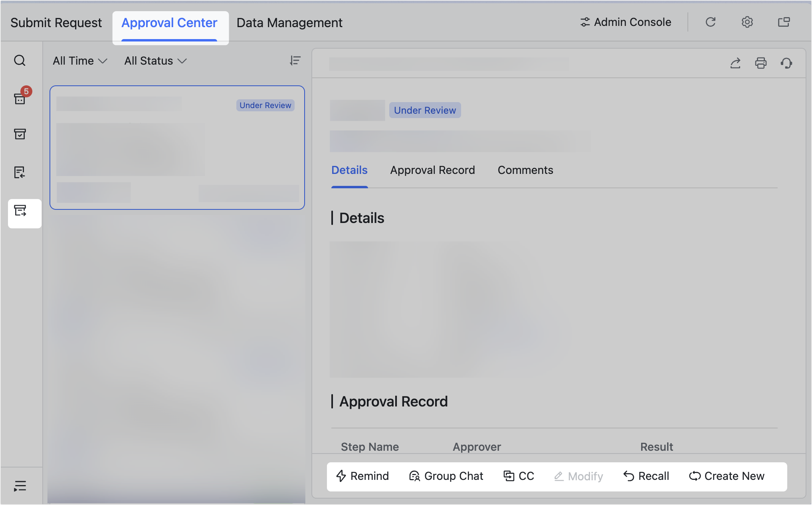Toggle the sort order of the request list
Image resolution: width=812 pixels, height=505 pixels.
click(x=295, y=61)
